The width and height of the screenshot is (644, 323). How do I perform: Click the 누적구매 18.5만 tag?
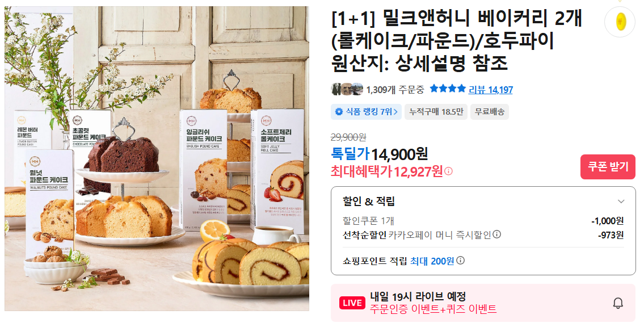[x=436, y=112]
